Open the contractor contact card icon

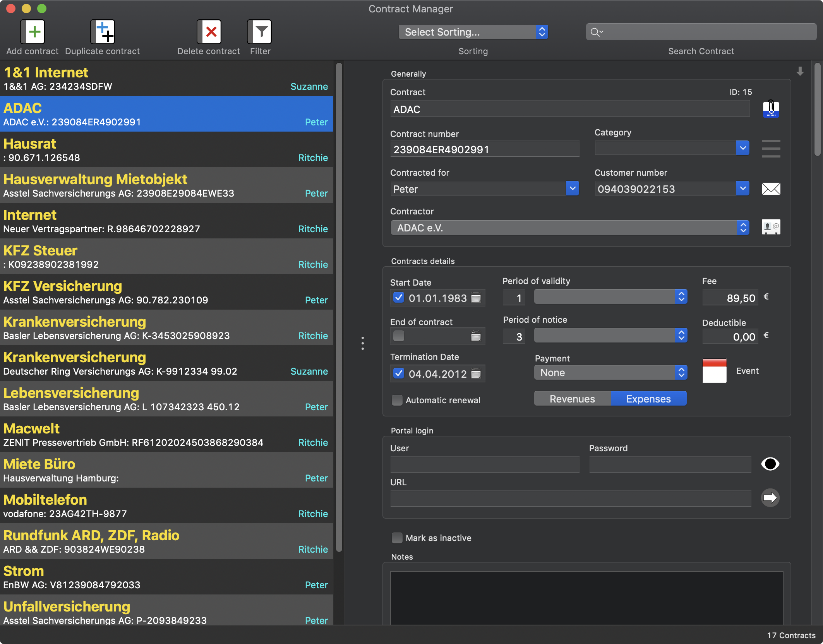tap(771, 227)
